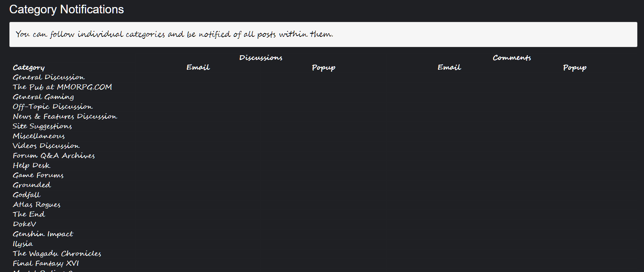
Task: Click the Miscellaneous category
Action: click(x=39, y=136)
